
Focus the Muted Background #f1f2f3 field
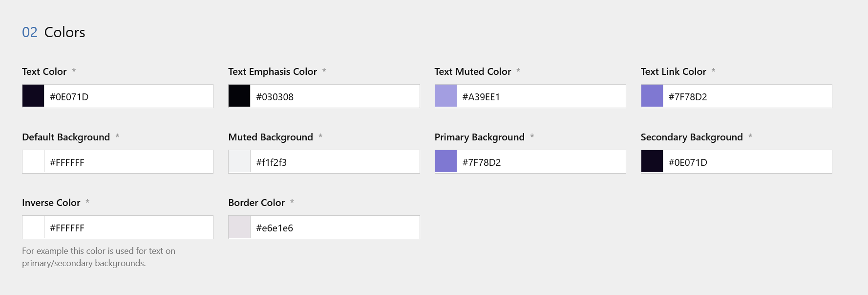pyautogui.click(x=334, y=162)
